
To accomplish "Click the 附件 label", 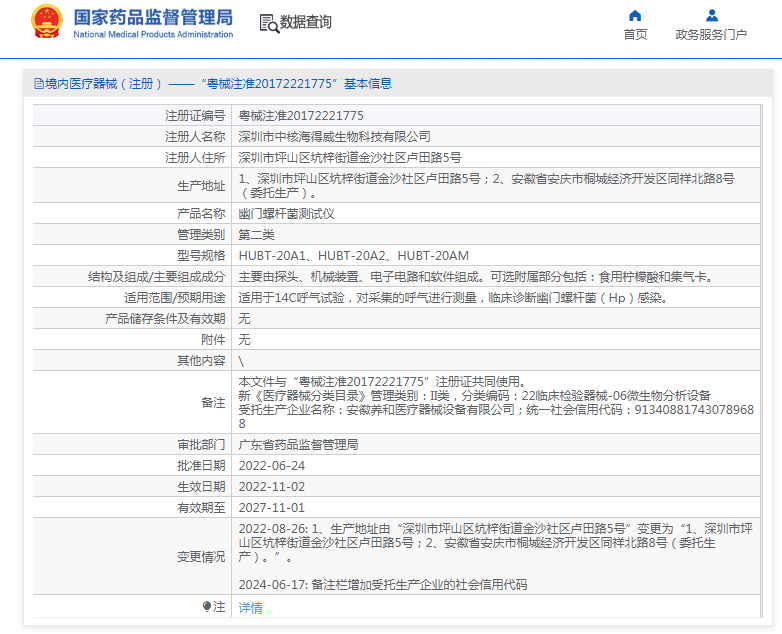I will tap(213, 340).
